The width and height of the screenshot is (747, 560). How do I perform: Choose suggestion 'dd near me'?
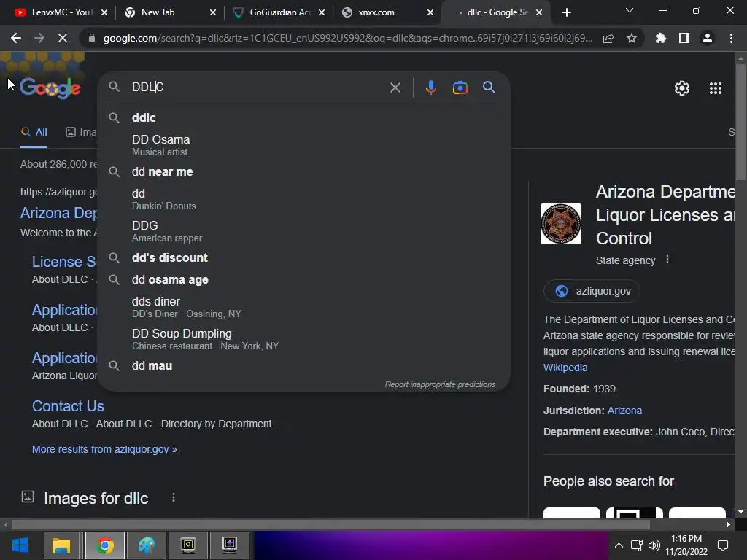(304, 172)
